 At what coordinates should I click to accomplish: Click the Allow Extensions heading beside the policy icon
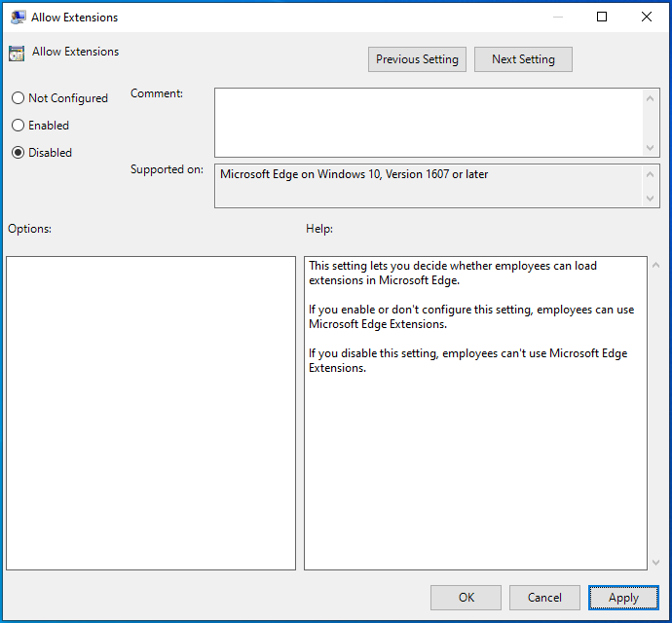tap(75, 52)
